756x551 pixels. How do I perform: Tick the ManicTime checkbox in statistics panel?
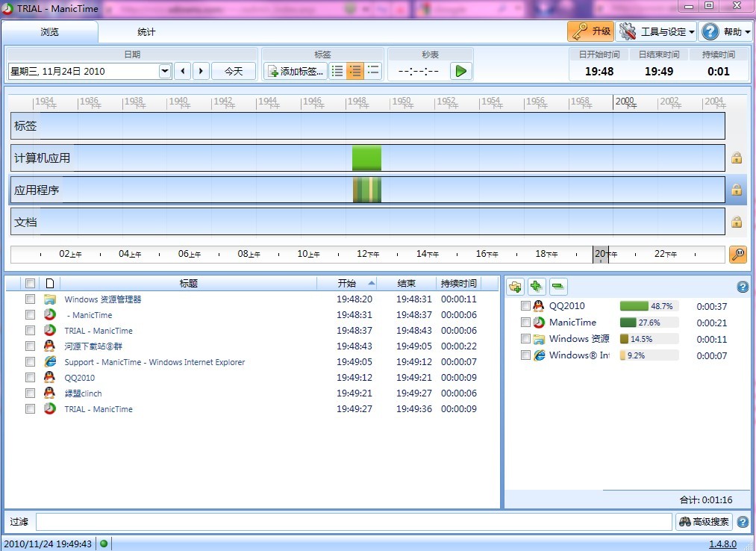coord(525,323)
